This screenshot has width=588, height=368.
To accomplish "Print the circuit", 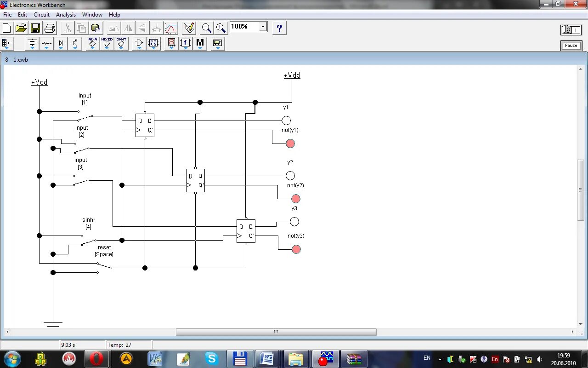I will (x=50, y=28).
